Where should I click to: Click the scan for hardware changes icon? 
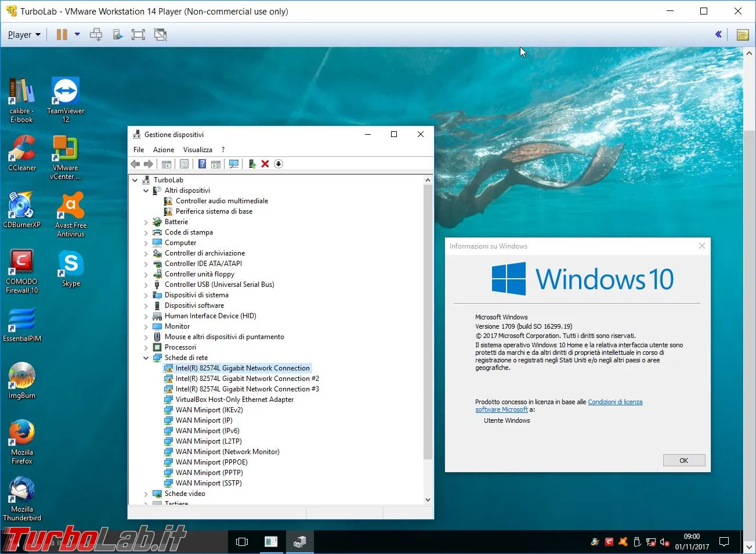tap(234, 164)
